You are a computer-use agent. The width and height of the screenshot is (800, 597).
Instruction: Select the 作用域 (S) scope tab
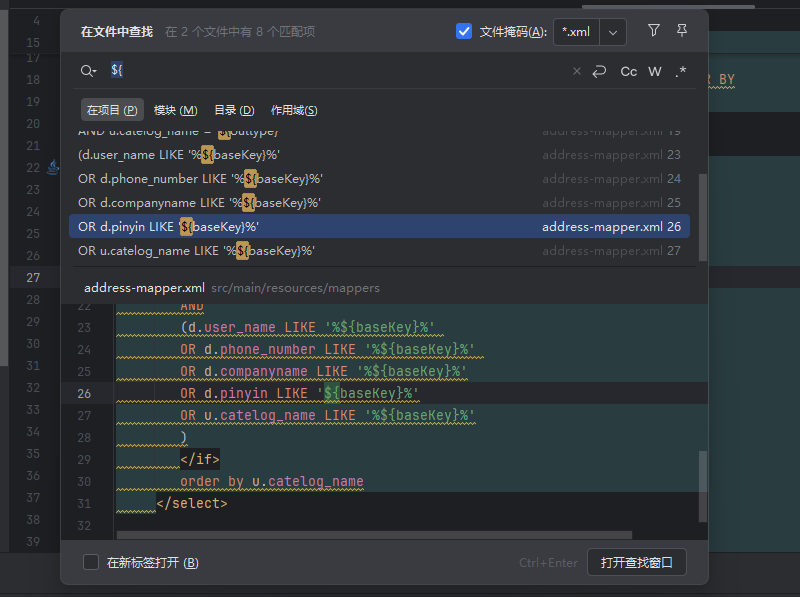click(x=294, y=110)
